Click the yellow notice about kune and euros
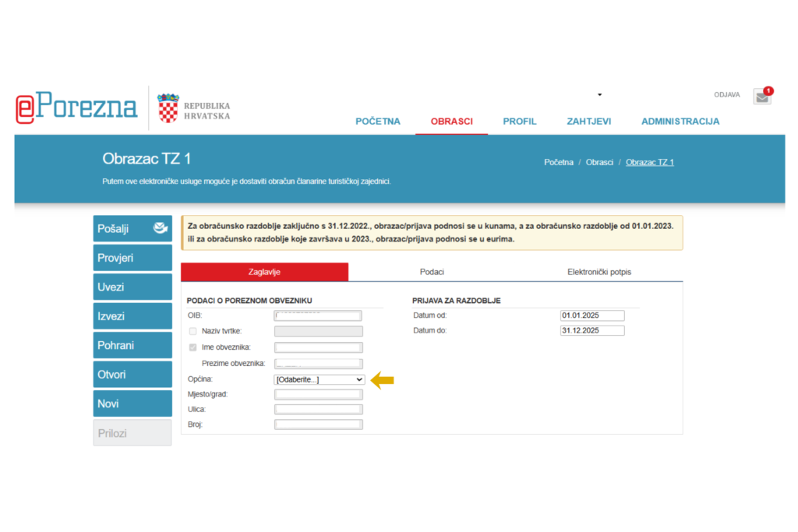 [x=432, y=232]
